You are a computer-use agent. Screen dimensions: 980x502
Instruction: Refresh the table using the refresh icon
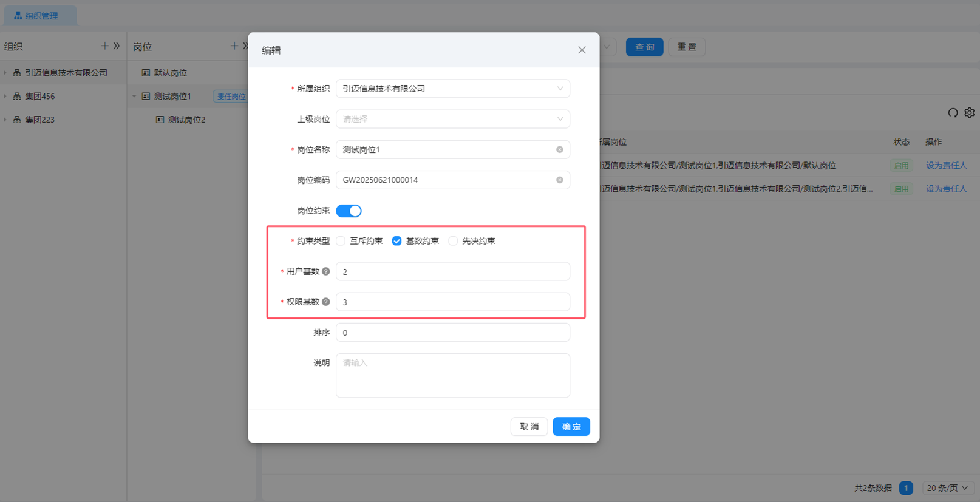[x=953, y=112]
